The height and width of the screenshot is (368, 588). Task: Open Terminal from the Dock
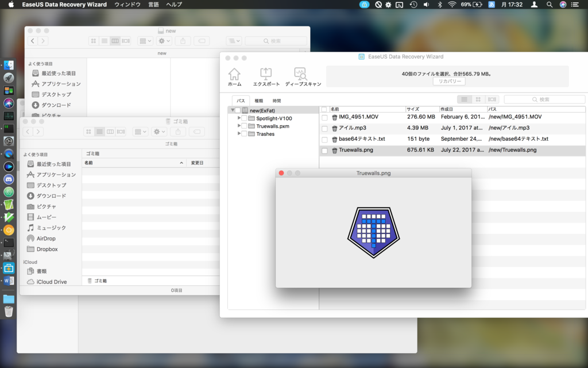9,243
